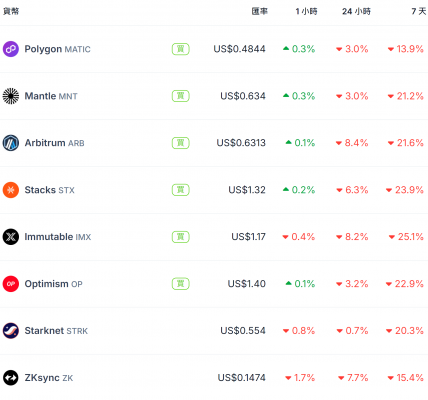Click the buy button for Polygon
Screen dimensions: 428x400
[x=181, y=49]
